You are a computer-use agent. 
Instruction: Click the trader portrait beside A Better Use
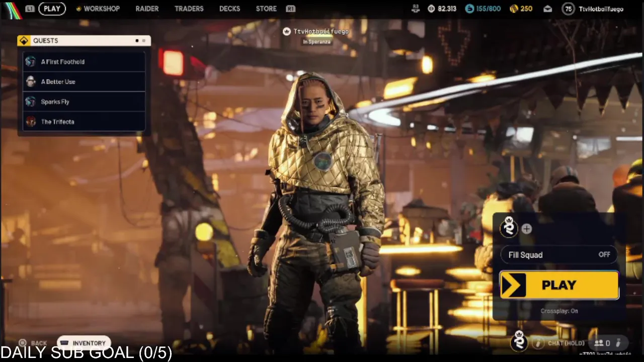31,81
